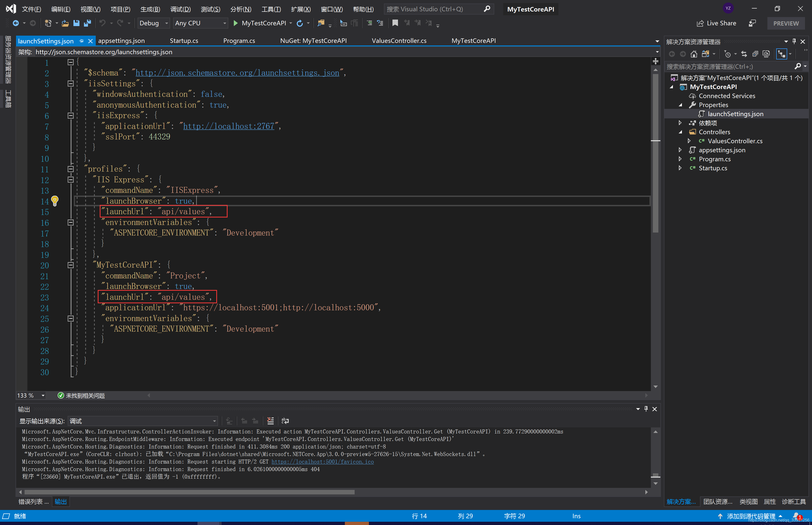
Task: Click the Open File folder icon
Action: click(65, 23)
